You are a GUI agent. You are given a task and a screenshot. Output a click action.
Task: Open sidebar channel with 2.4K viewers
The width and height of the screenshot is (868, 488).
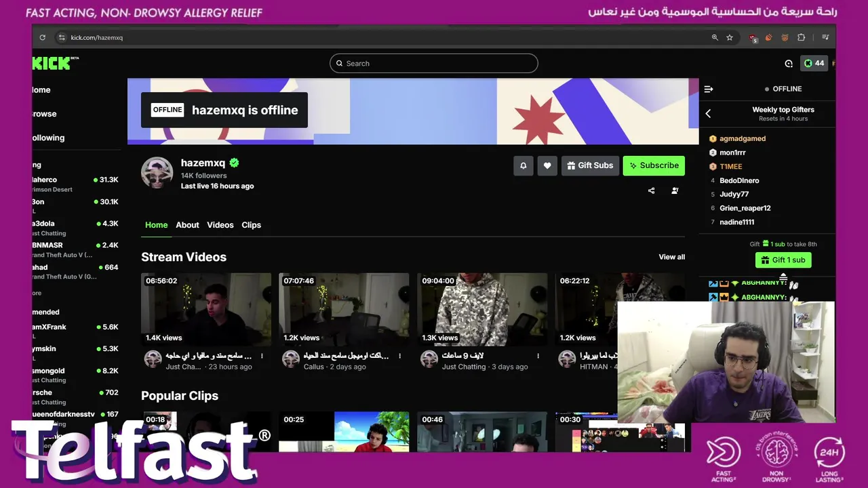coord(76,249)
